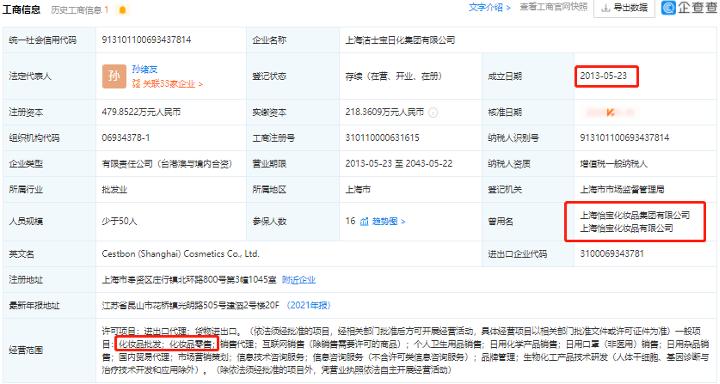Click the 导出数据 button
Screen dimensions: 720x384
tap(624, 7)
